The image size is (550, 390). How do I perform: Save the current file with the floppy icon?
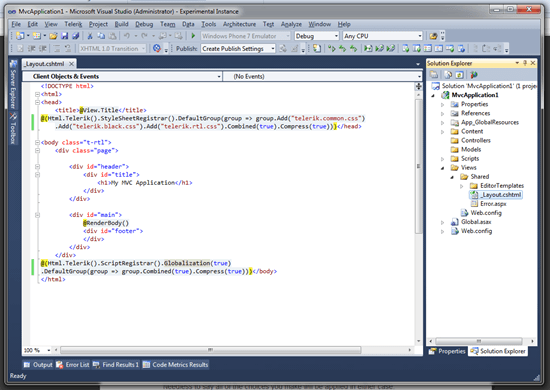(65, 36)
